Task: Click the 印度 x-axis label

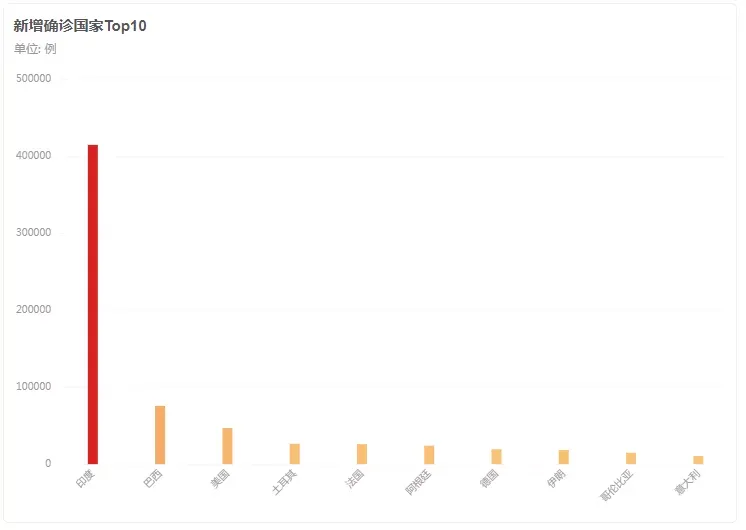Action: click(x=86, y=479)
